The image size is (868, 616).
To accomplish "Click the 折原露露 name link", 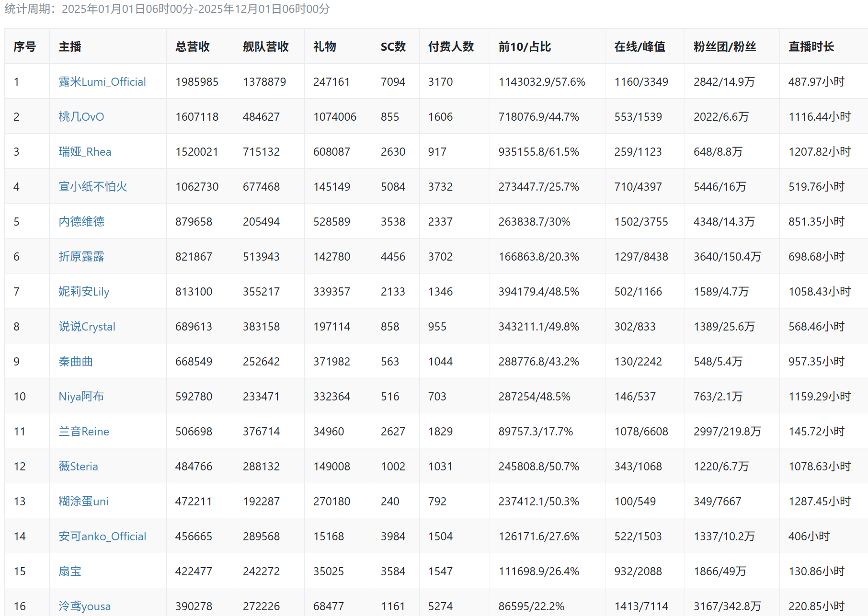I will pos(81,257).
